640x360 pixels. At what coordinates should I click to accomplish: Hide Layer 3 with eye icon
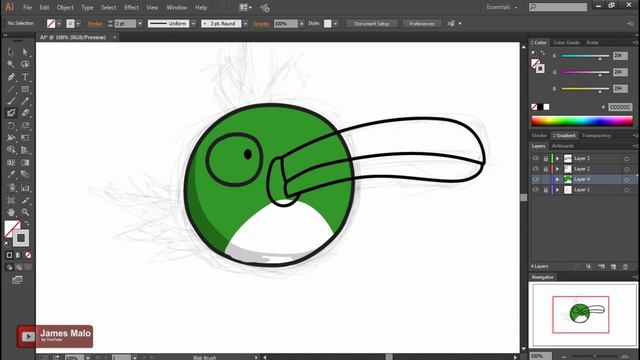tap(536, 158)
